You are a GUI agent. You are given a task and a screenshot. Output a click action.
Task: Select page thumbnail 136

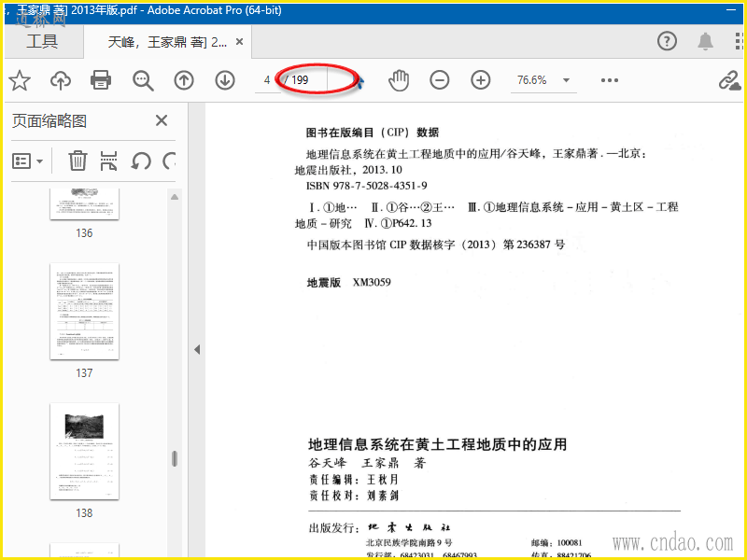84,203
